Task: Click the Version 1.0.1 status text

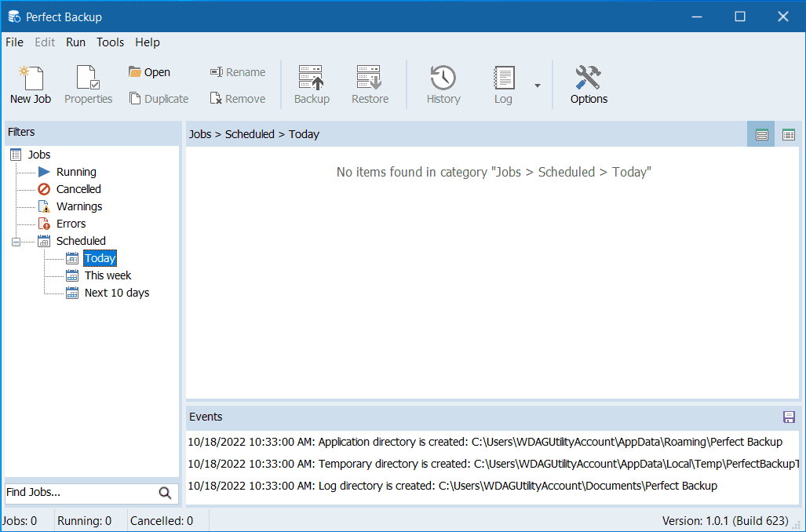Action: 725,521
